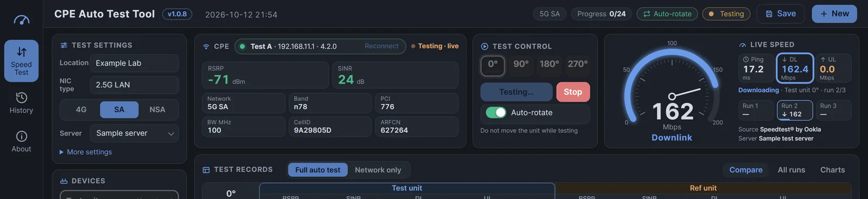Open the About sidebar page
Viewport: 868px width, 199px height.
21,142
